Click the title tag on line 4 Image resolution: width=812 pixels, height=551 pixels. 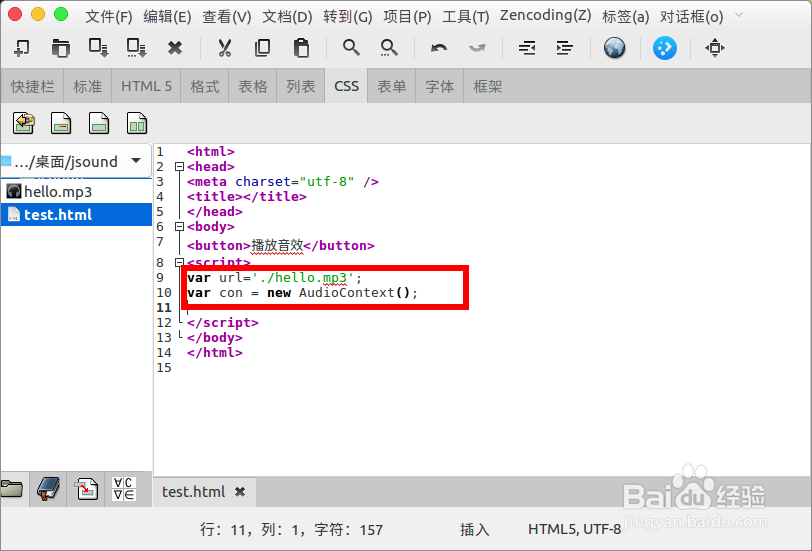tap(246, 197)
